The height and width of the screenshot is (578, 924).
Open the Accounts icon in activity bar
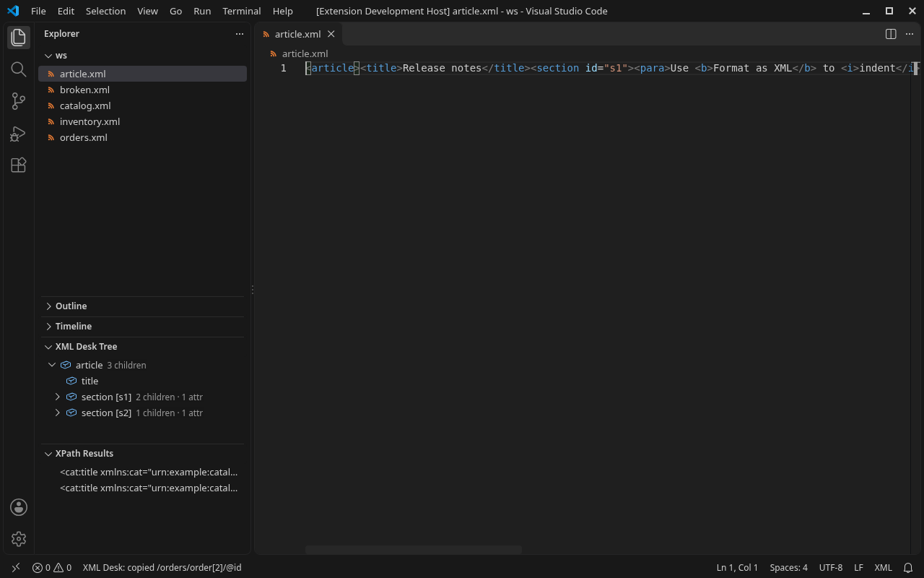pyautogui.click(x=19, y=507)
